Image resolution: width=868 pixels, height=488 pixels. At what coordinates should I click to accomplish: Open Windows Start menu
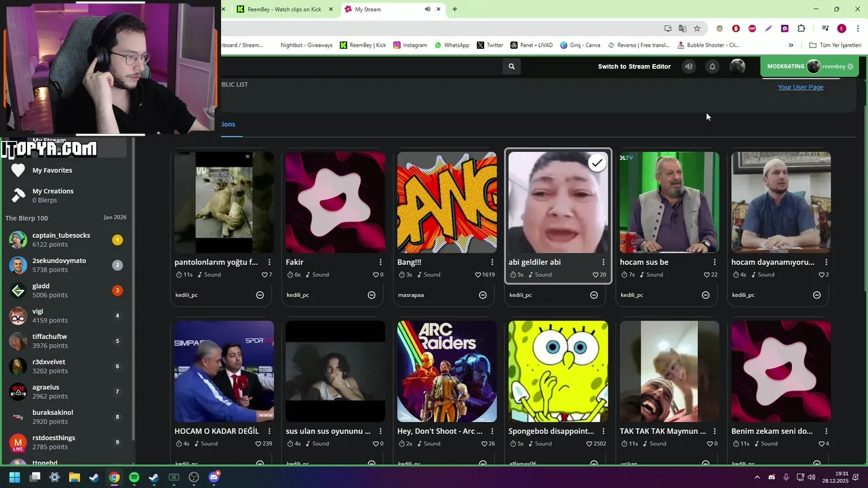tap(14, 477)
